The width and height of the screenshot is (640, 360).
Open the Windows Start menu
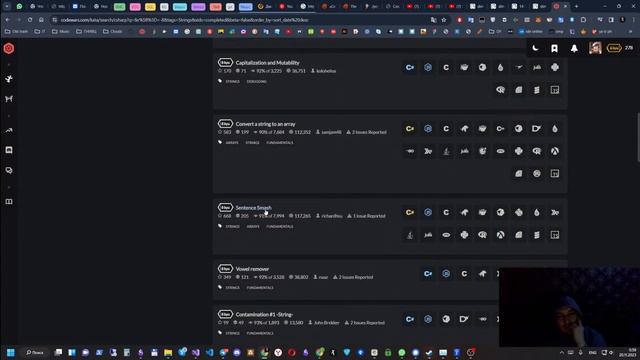pyautogui.click(x=11, y=352)
